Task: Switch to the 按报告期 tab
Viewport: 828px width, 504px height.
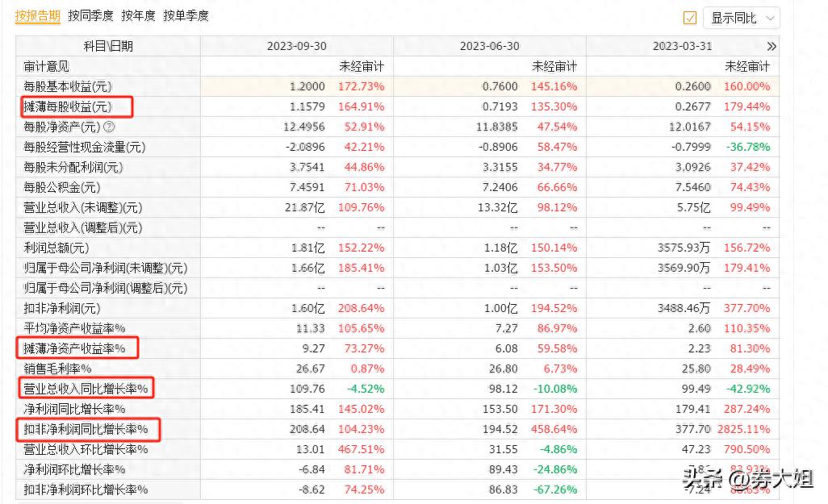Action: coord(37,15)
